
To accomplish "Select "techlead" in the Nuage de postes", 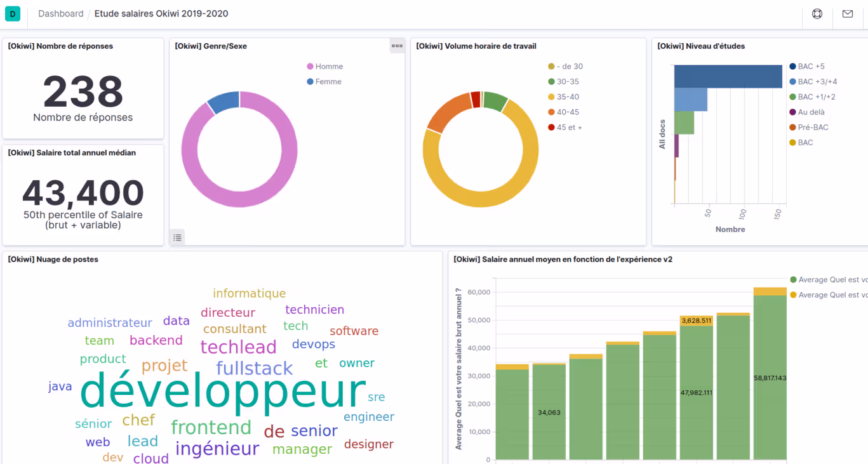I will coord(238,347).
